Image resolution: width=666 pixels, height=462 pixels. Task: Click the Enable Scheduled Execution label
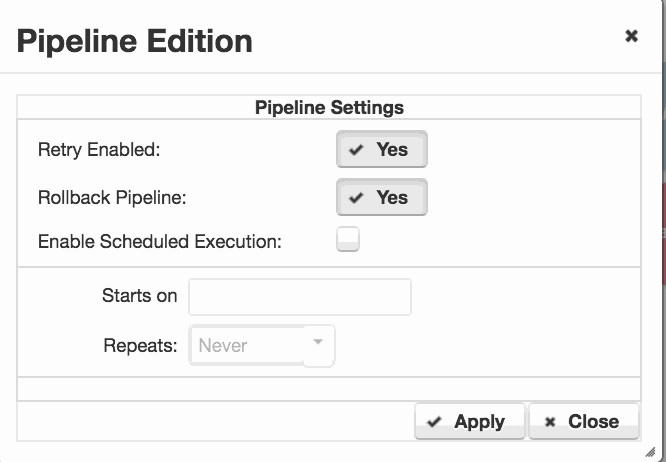click(160, 242)
